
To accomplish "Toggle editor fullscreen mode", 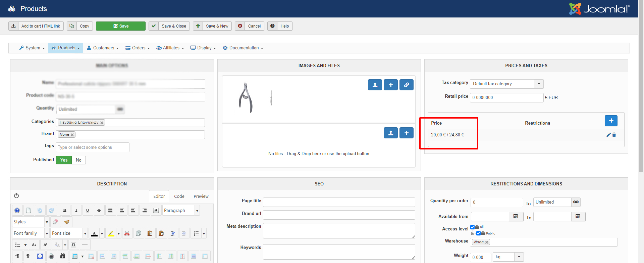I will click(x=40, y=256).
